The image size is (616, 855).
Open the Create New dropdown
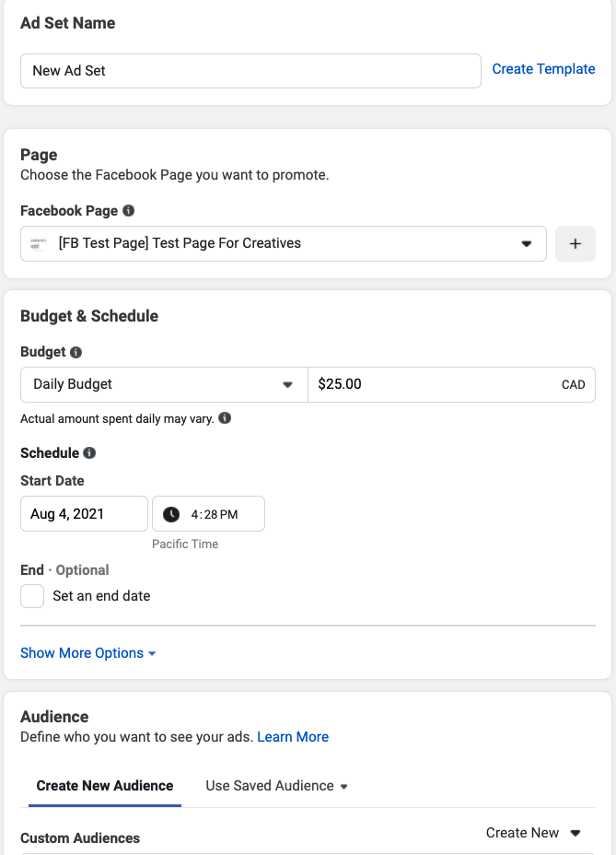pyautogui.click(x=533, y=833)
